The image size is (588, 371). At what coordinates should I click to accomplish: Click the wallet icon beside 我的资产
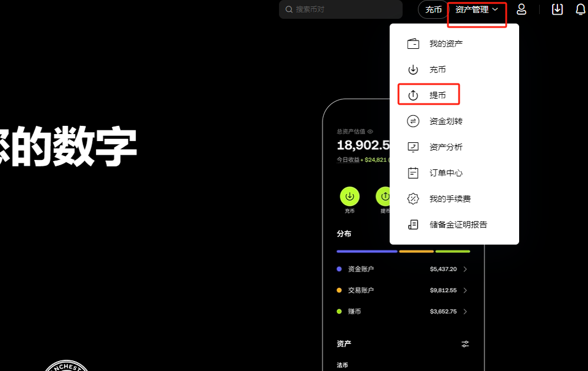click(413, 44)
